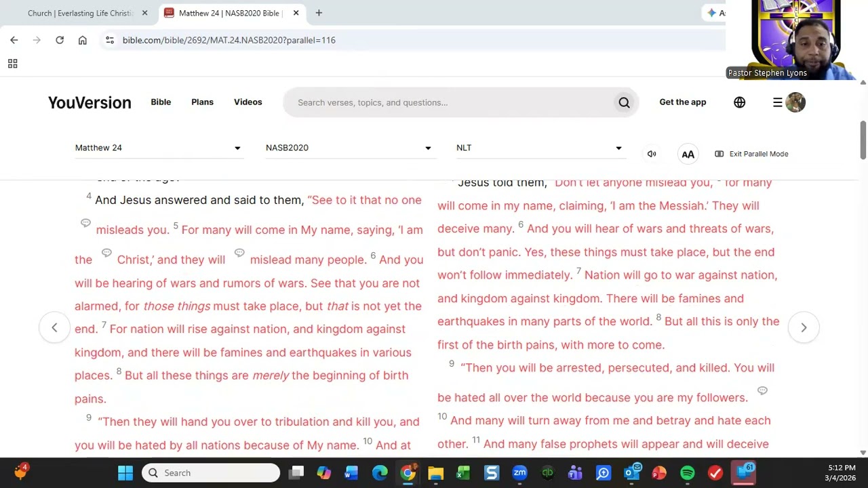Open the Bible menu item
The width and height of the screenshot is (868, 488).
[x=161, y=102]
